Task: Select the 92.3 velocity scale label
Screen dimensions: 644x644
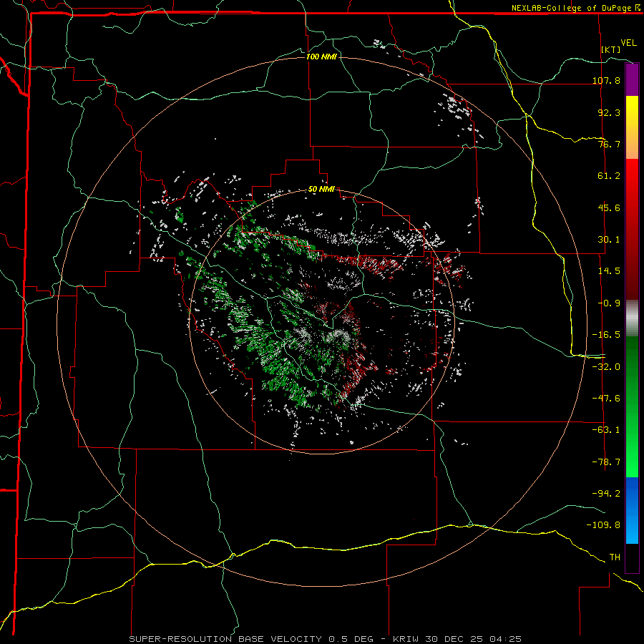Action: point(609,112)
